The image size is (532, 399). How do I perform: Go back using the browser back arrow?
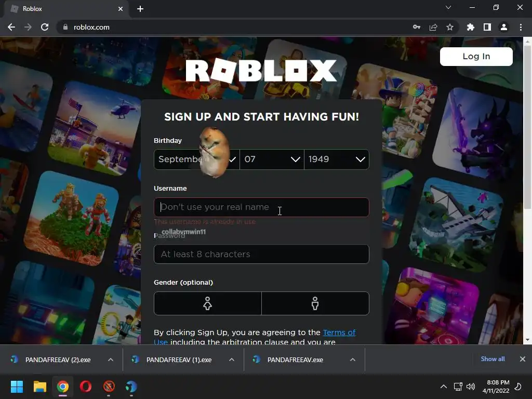point(11,27)
